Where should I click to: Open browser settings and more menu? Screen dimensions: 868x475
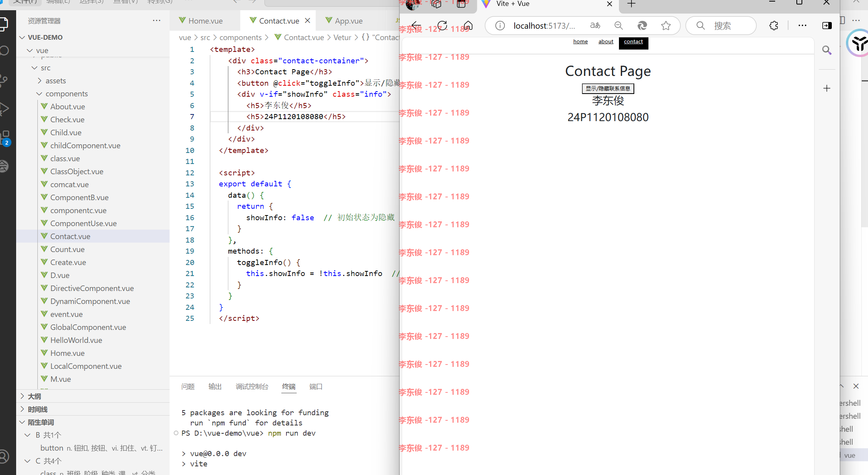click(x=802, y=26)
